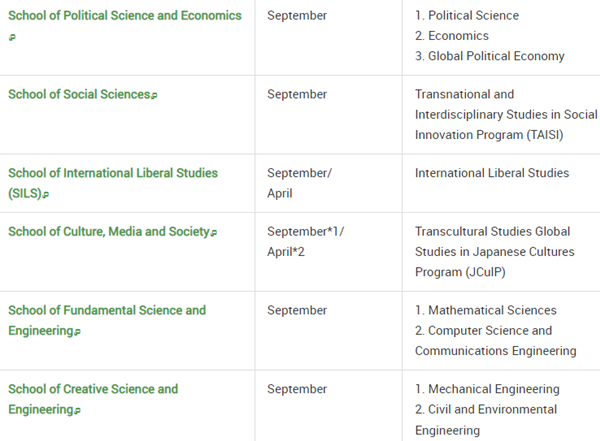Click the Global Political Economy entry
The height and width of the screenshot is (441, 600).
490,56
